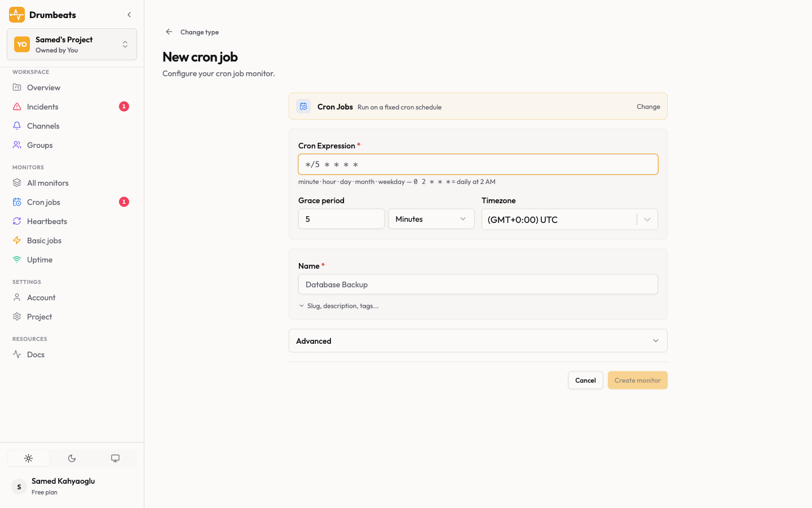Click the Docs pulse icon
This screenshot has height=508, width=812.
[17, 354]
